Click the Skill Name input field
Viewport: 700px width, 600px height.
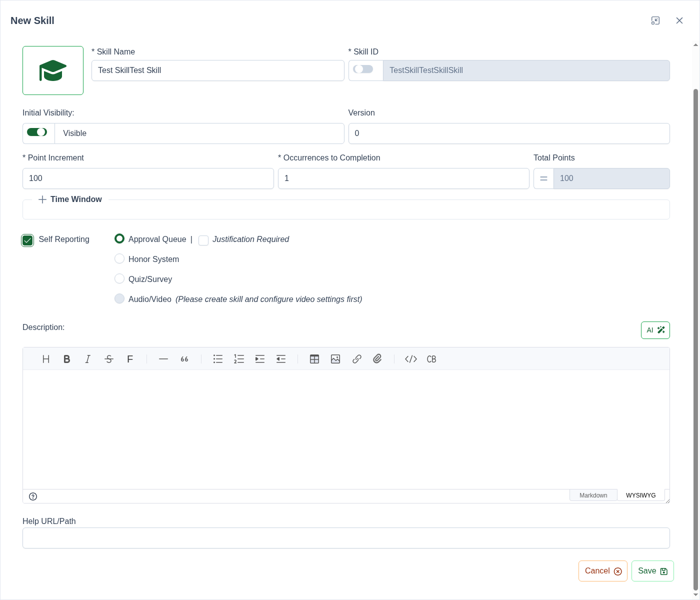[218, 70]
